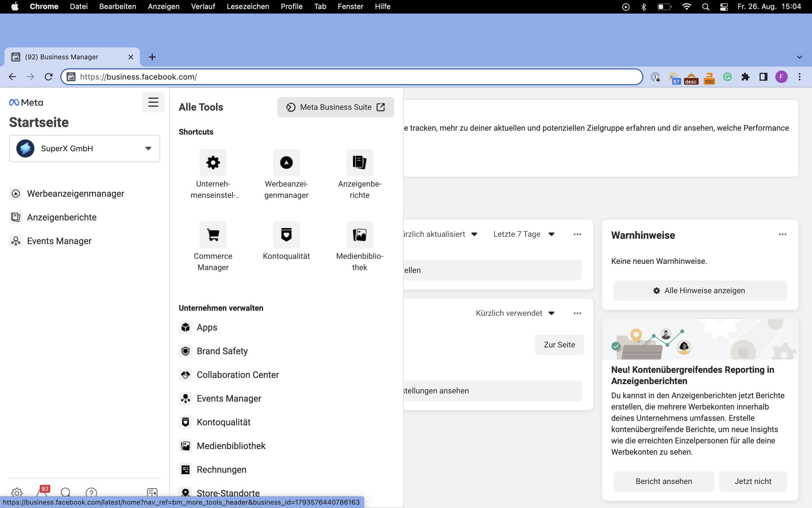Click the Meta Business Suite button

336,107
